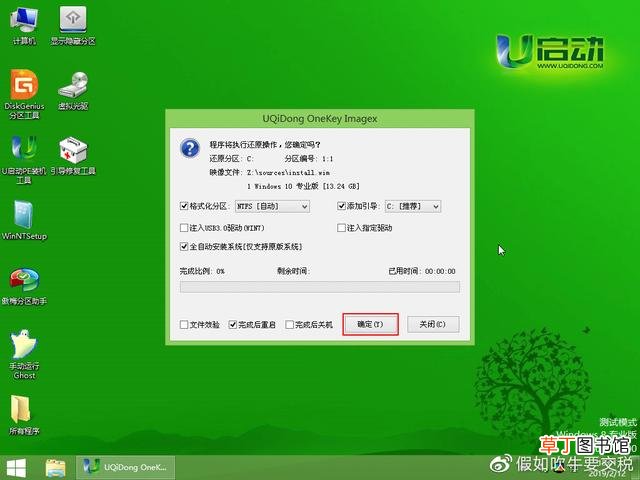Uncheck the 格式化分区 checkbox
640x480 pixels.
(x=184, y=206)
